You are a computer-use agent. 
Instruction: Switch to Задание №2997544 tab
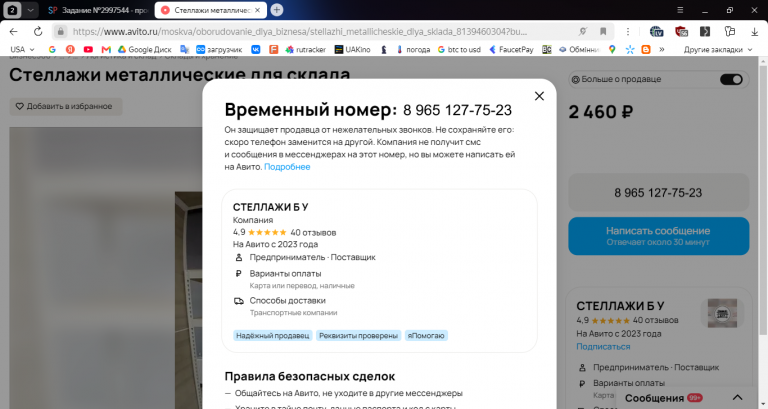coord(97,10)
